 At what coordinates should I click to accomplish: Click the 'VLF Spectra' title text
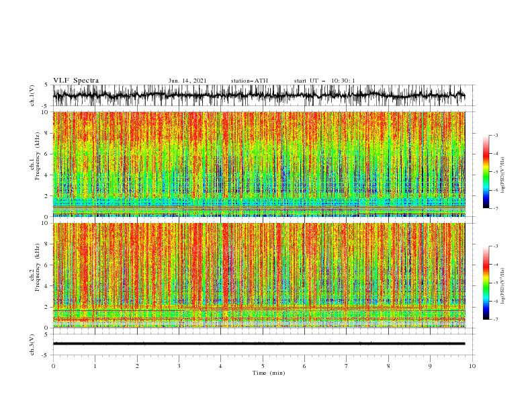[76, 81]
